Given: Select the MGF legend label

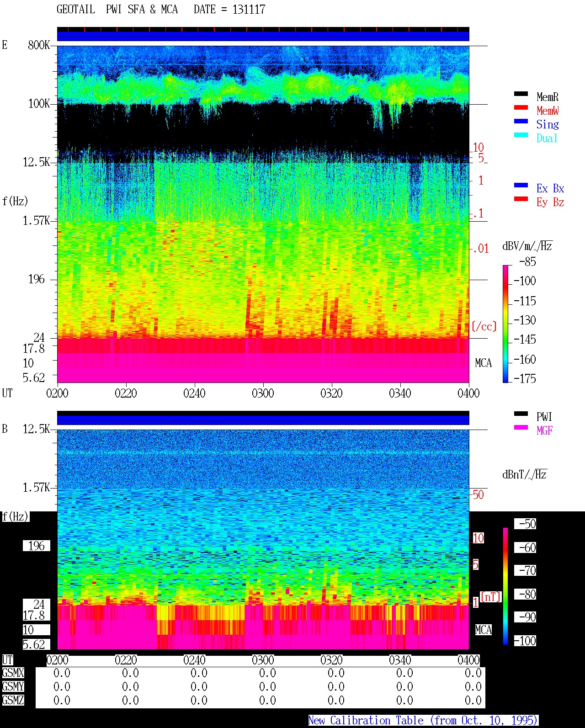Looking at the screenshot, I should [x=545, y=430].
